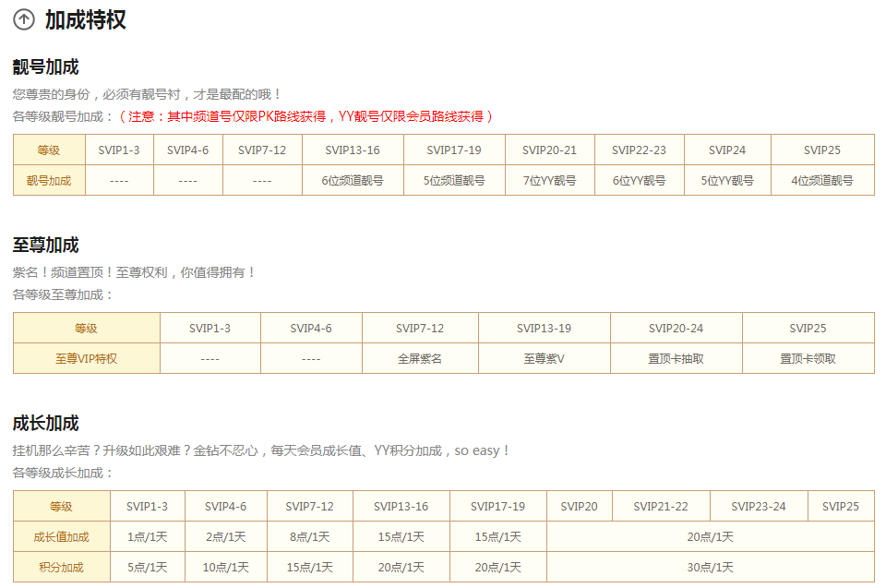Image resolution: width=886 pixels, height=588 pixels.
Task: Click the 加成特权 page heading
Action: pyautogui.click(x=85, y=19)
